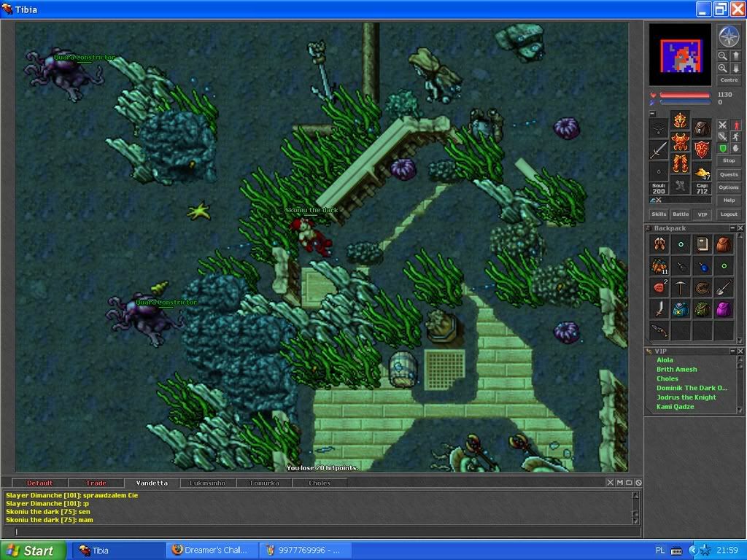Open the Quests log
The height and width of the screenshot is (560, 747).
pyautogui.click(x=729, y=174)
